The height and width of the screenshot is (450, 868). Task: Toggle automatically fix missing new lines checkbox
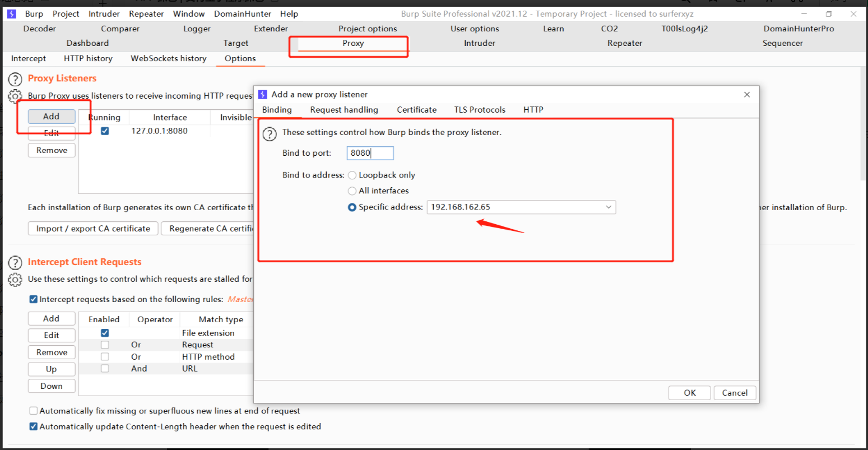[x=33, y=411]
